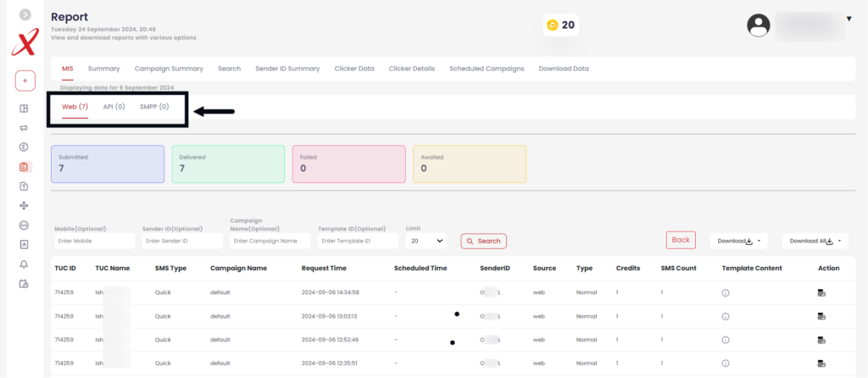Click the action icon for 14:34:58 row

tap(822, 292)
